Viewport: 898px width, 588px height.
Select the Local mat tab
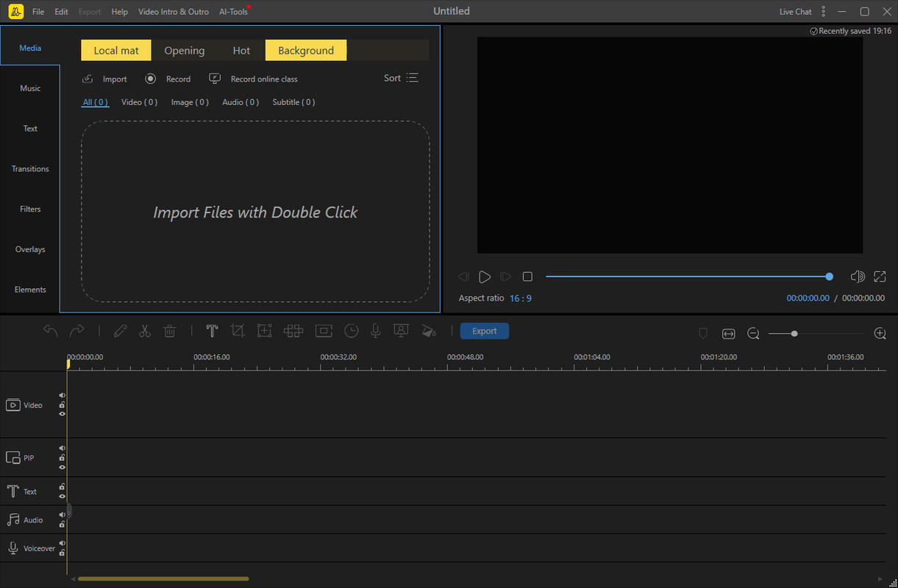click(116, 51)
